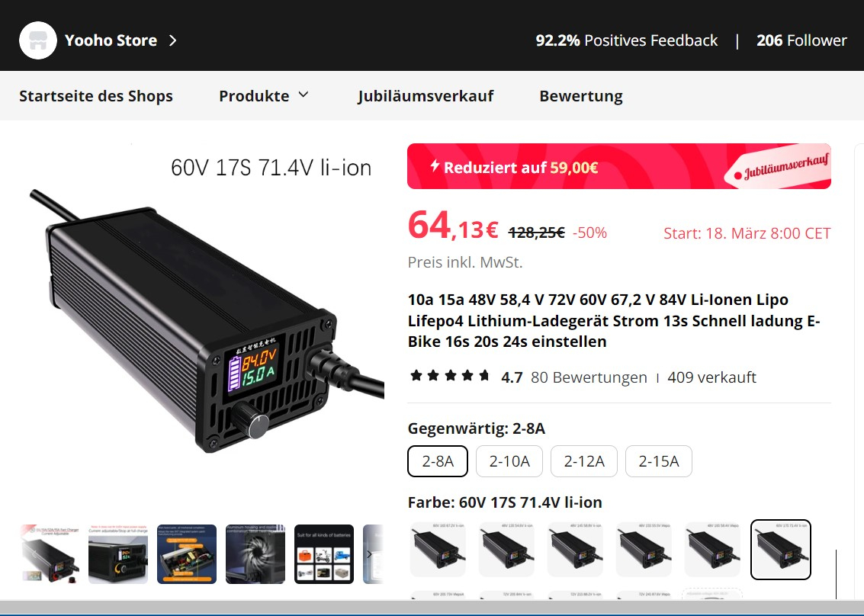Open the Jubiläumsverkauf menu item

pos(426,96)
